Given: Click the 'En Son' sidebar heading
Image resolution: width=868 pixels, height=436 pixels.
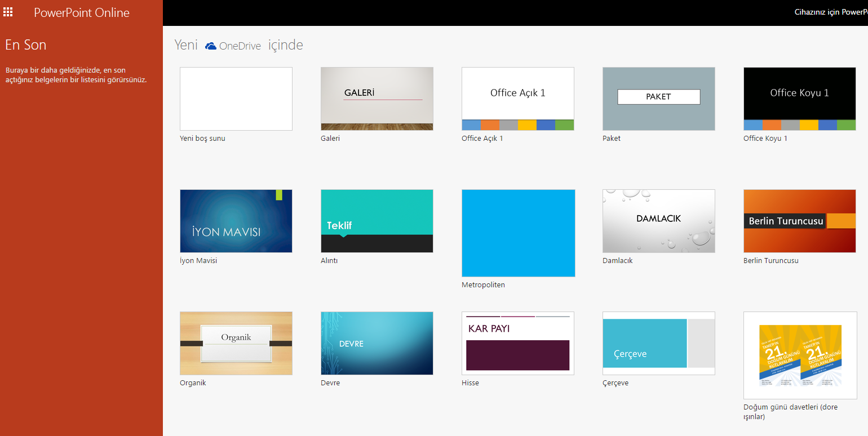Looking at the screenshot, I should (26, 45).
